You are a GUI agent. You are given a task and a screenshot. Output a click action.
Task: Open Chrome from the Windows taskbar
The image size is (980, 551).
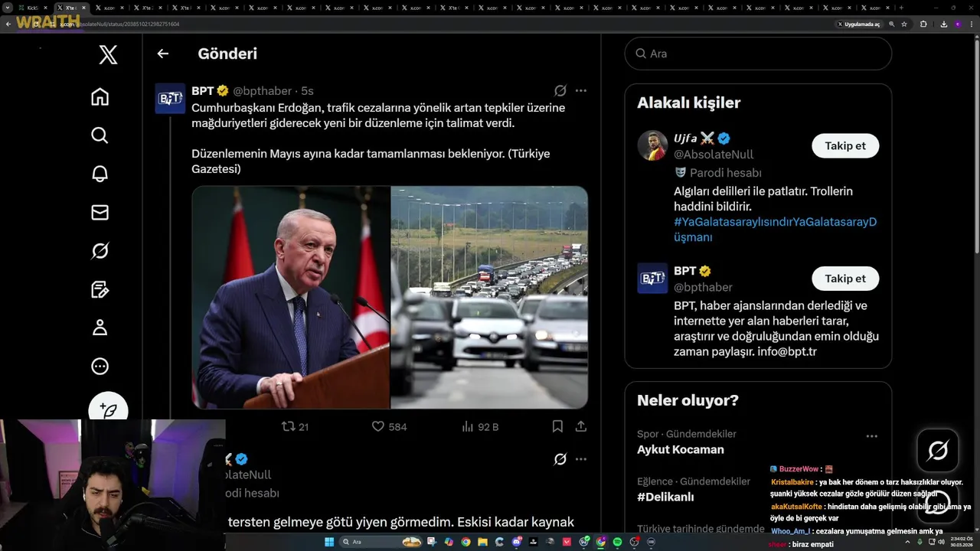click(466, 542)
